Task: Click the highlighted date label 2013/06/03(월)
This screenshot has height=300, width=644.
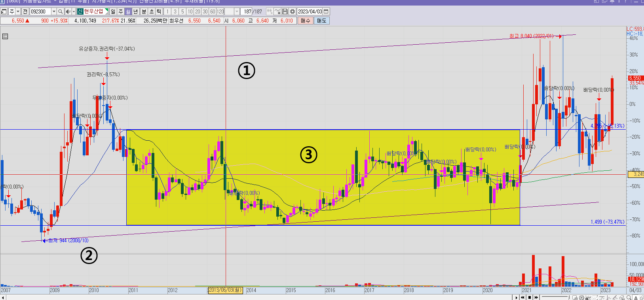Action: [225, 290]
